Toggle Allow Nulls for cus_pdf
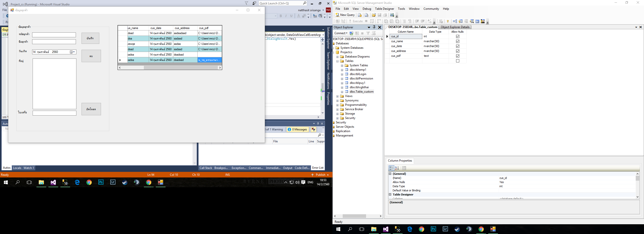The height and width of the screenshot is (234, 644). tap(458, 56)
